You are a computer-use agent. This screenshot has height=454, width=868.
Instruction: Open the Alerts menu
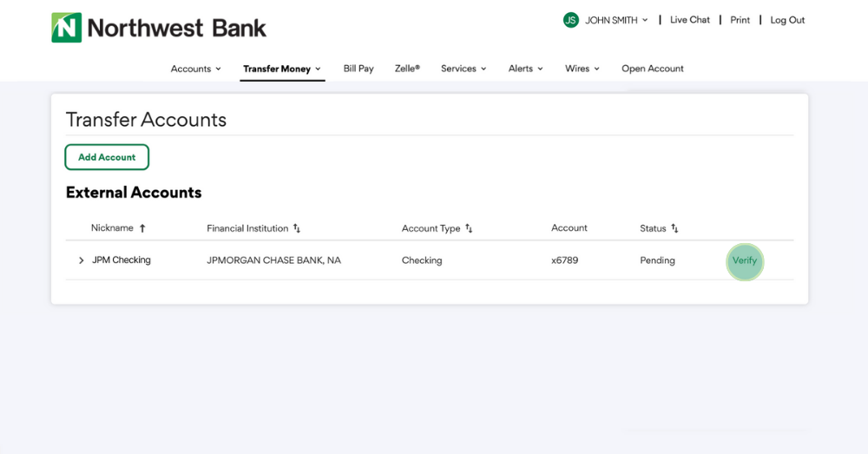click(525, 69)
